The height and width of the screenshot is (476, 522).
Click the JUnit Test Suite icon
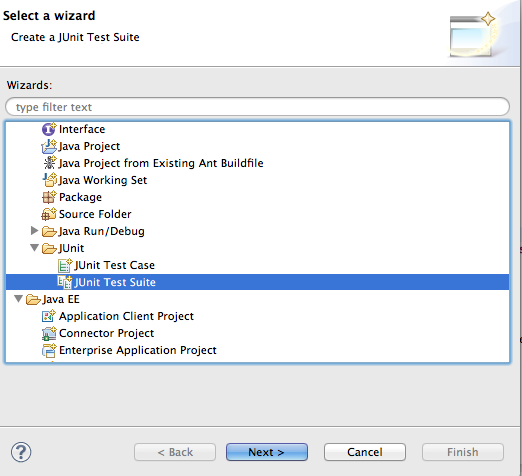65,282
